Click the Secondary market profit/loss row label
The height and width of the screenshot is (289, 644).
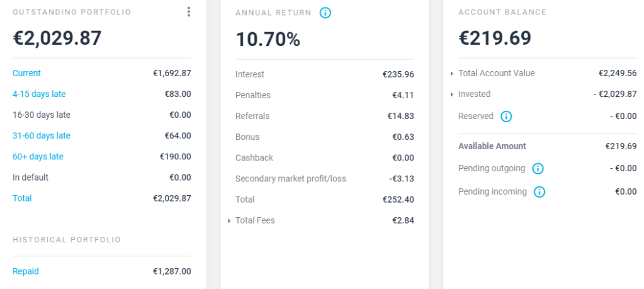(290, 178)
